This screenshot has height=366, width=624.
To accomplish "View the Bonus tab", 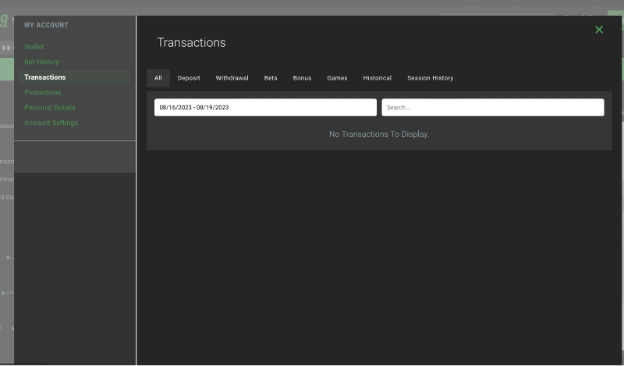I will (x=302, y=78).
